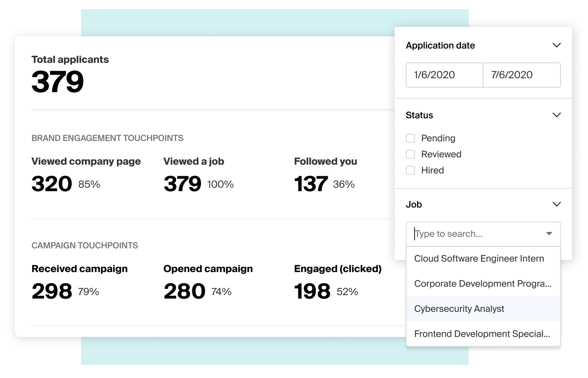Choose Corporate Development Program job option
The width and height of the screenshot is (588, 378).
tap(483, 284)
